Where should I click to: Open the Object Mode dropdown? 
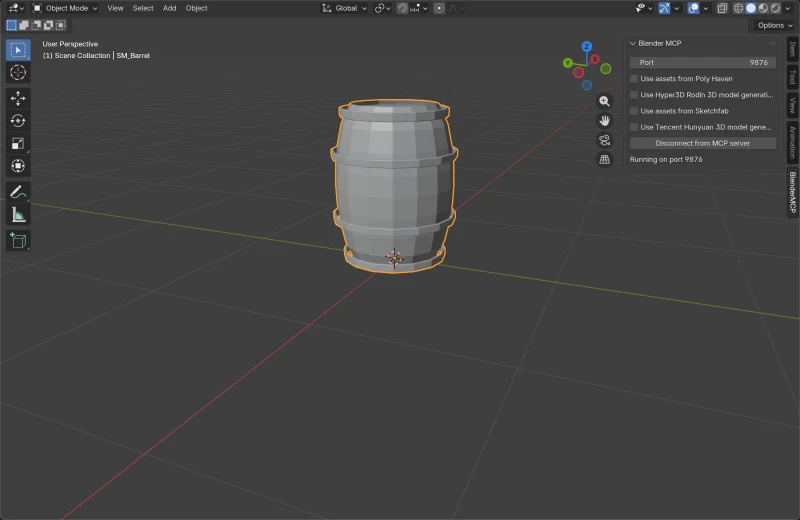coord(65,8)
